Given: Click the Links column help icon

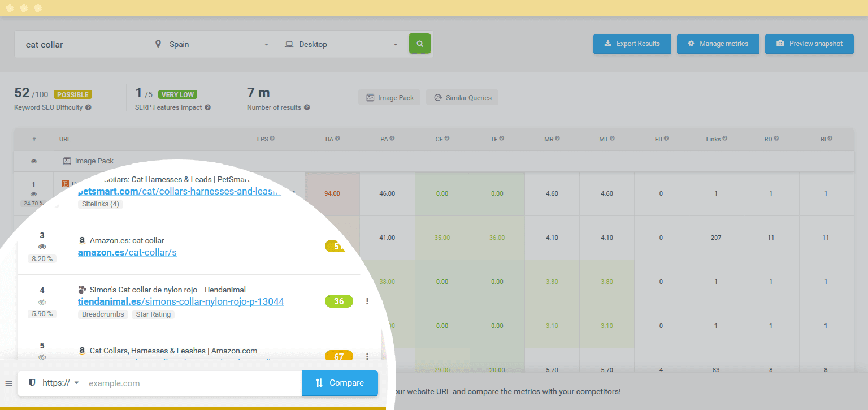Looking at the screenshot, I should pos(725,139).
